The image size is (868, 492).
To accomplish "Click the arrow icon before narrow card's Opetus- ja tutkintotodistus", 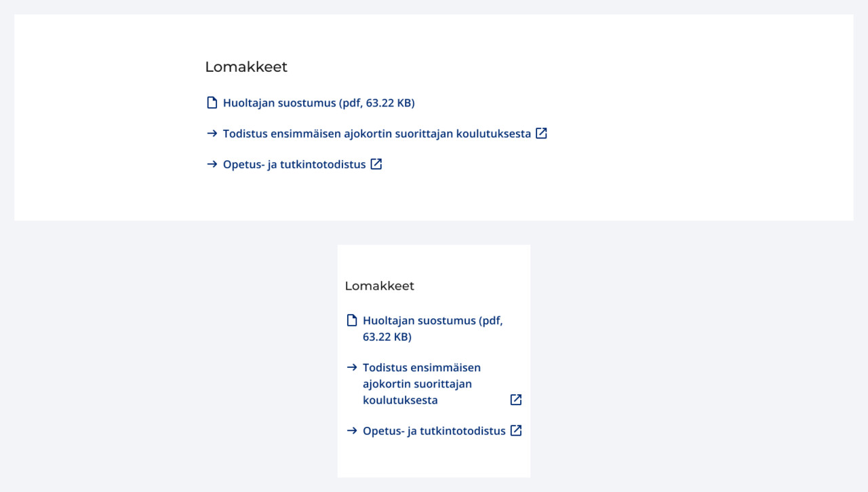I will (x=351, y=430).
